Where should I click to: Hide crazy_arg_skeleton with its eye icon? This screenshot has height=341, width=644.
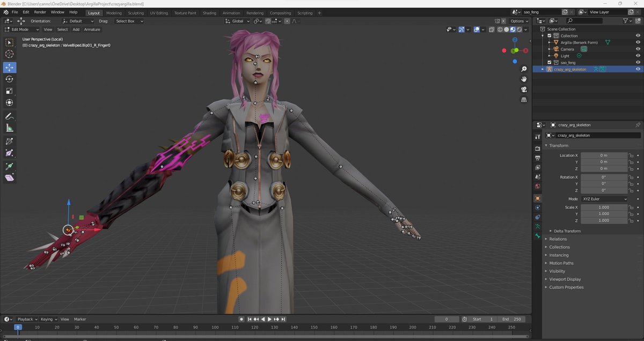[638, 69]
